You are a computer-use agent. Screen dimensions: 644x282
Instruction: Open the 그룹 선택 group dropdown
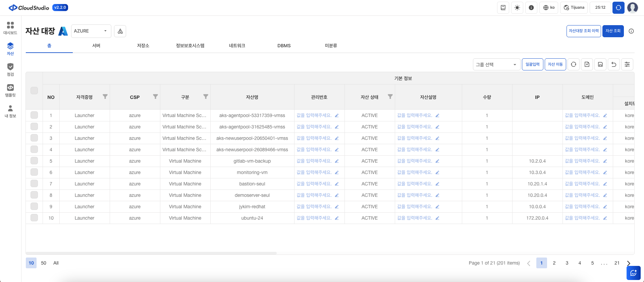point(496,64)
